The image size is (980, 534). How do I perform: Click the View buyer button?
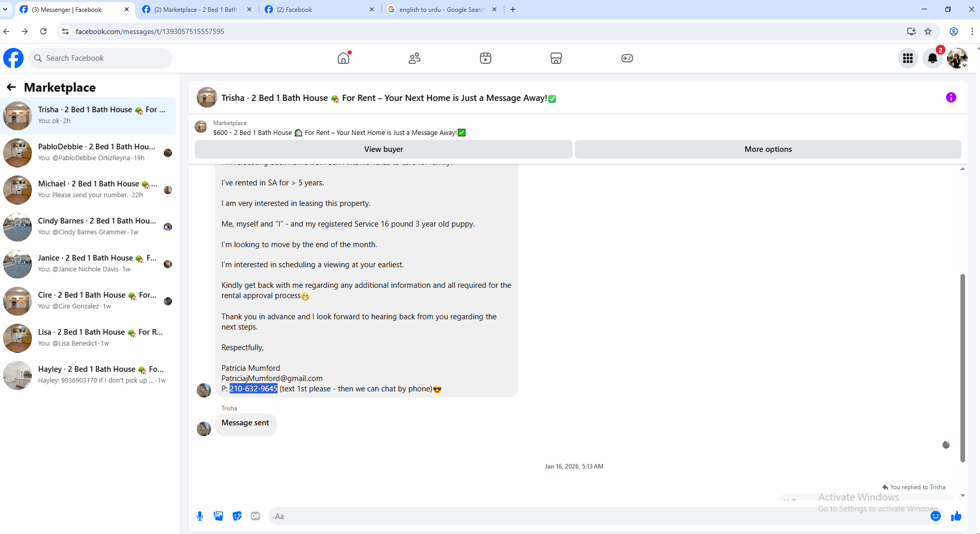tap(384, 149)
